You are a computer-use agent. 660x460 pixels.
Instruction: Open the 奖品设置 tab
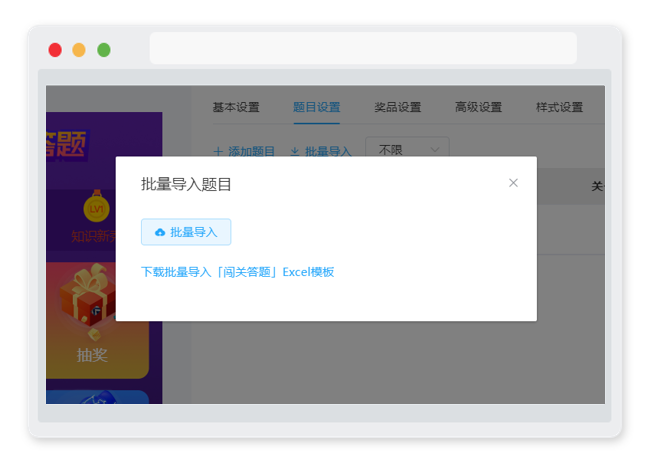tap(398, 107)
